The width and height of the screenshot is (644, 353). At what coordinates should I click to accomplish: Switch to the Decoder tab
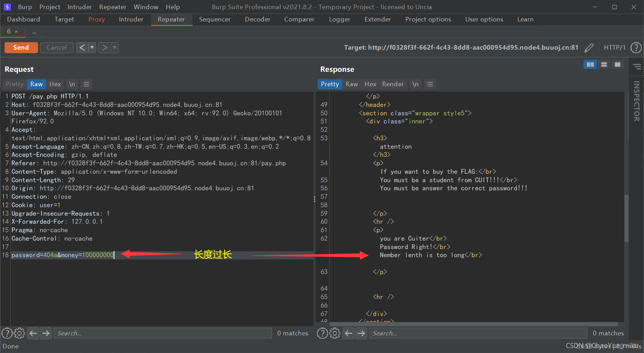click(258, 19)
